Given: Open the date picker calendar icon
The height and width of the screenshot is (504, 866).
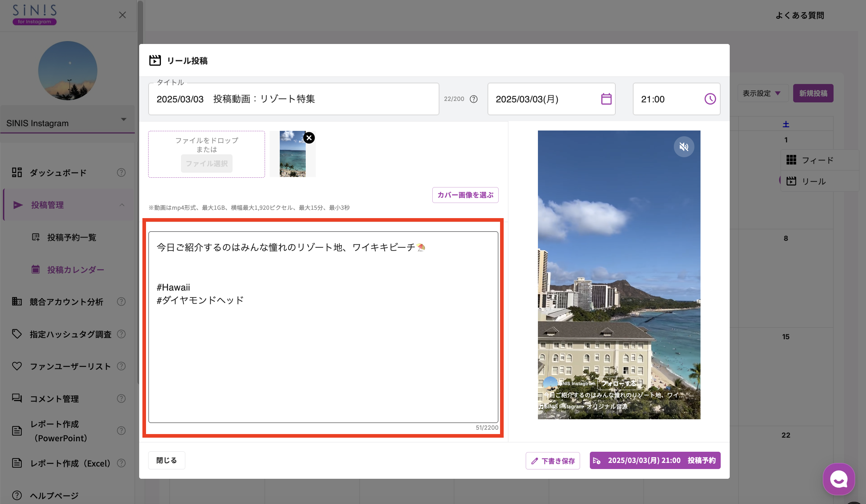Looking at the screenshot, I should (605, 99).
